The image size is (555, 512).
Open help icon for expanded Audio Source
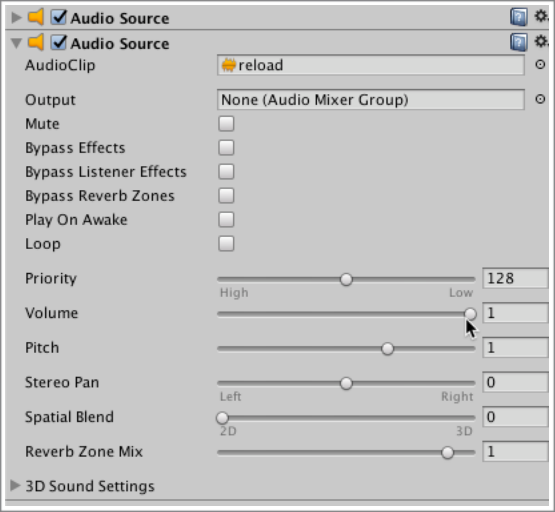519,42
